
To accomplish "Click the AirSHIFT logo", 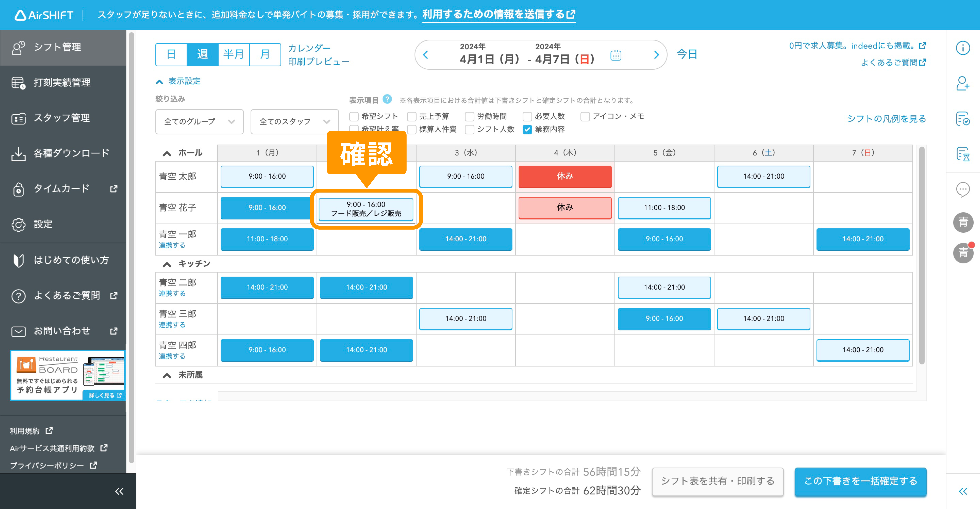I will (44, 15).
